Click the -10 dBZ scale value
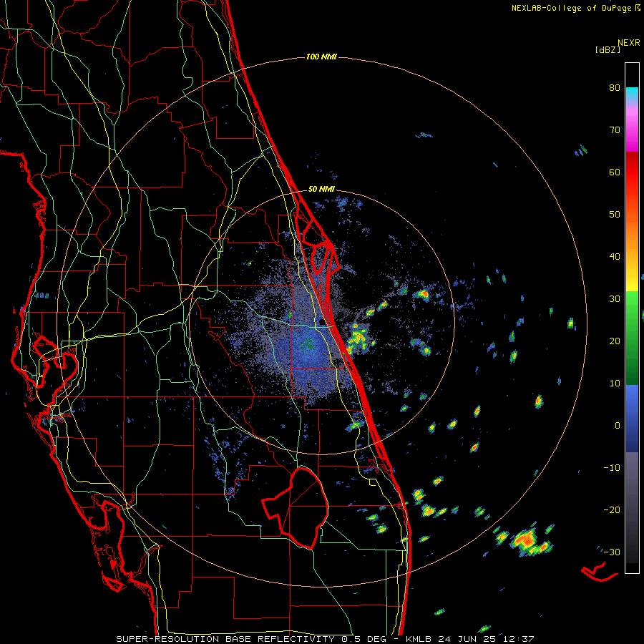The image size is (644, 644). click(x=612, y=467)
